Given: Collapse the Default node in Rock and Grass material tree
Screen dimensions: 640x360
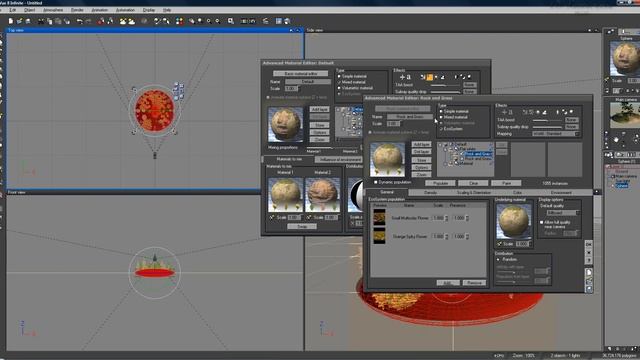Looking at the screenshot, I should click(441, 144).
